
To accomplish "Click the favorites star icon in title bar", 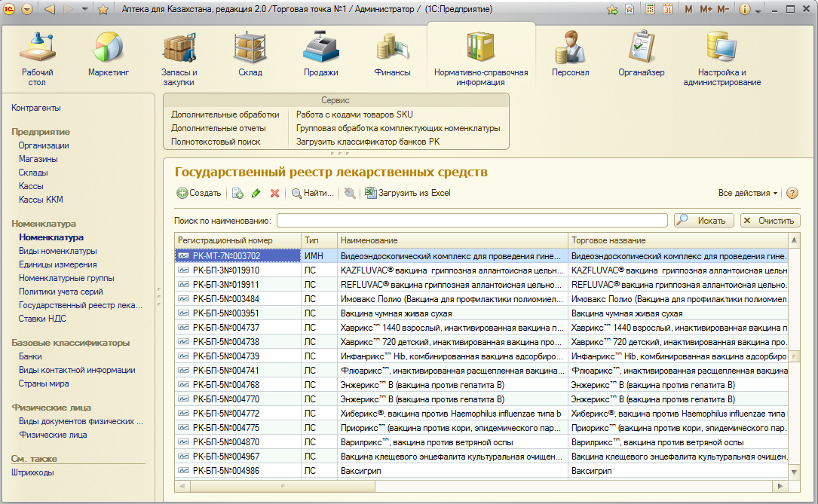I will click(103, 10).
